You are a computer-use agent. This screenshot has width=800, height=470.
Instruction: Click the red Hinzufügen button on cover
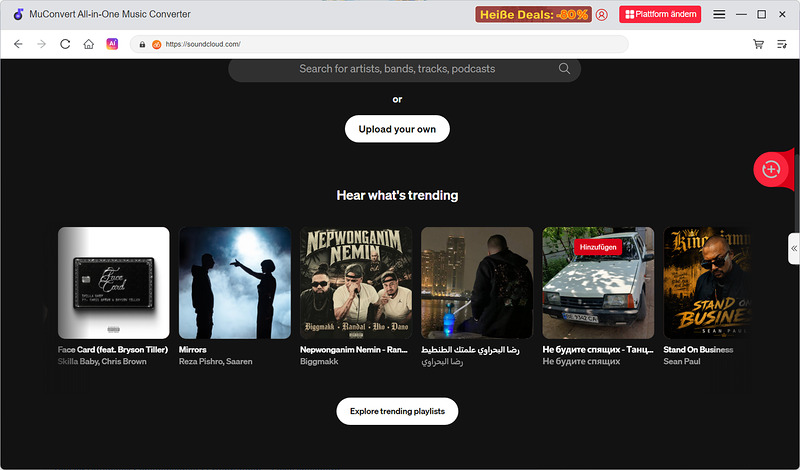597,247
